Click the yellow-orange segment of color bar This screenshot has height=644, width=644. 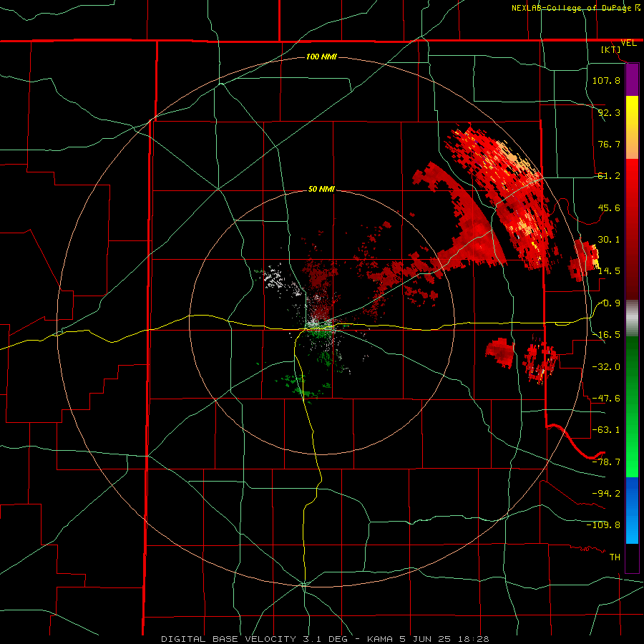coord(632,127)
